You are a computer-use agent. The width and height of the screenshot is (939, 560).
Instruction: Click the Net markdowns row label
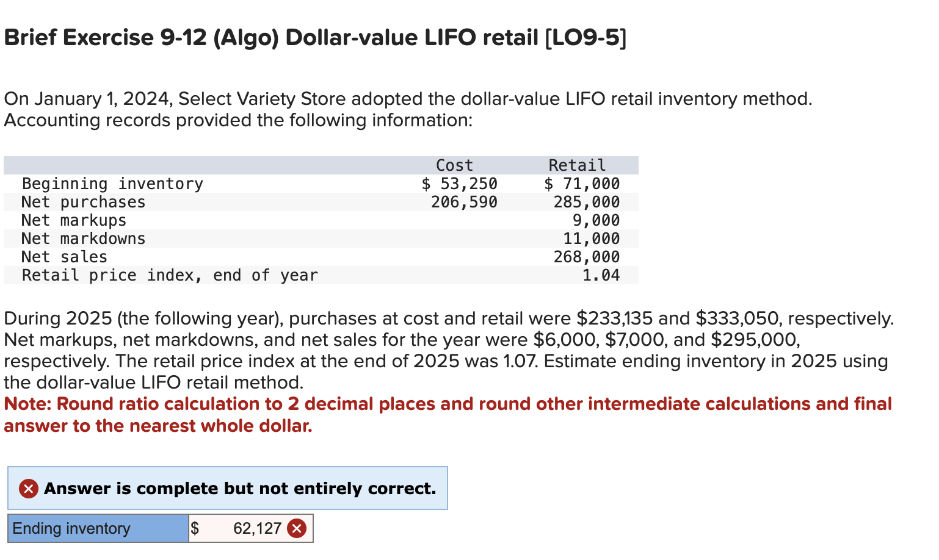pos(83,239)
